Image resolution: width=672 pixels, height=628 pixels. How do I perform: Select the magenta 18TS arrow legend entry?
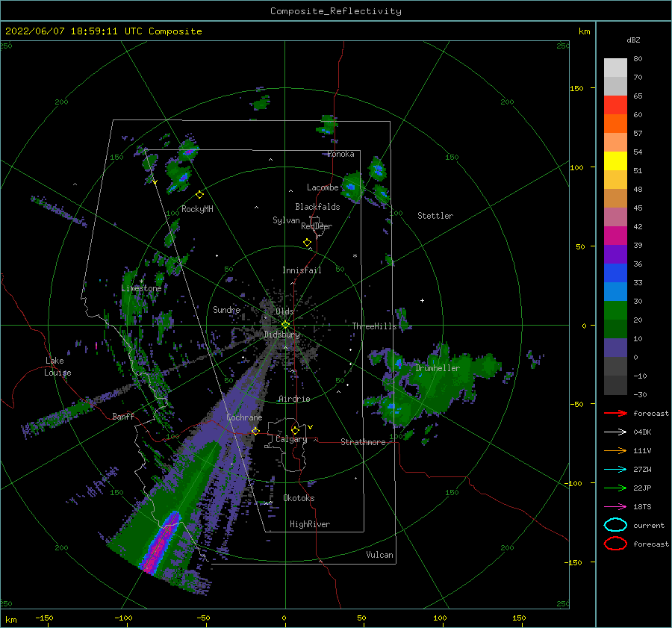(615, 507)
